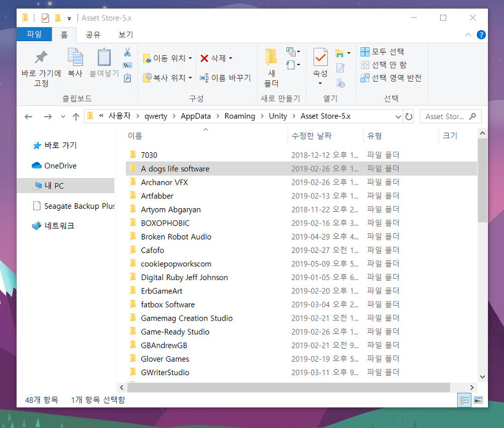Click qwerty in the address breadcrumb

tap(156, 116)
